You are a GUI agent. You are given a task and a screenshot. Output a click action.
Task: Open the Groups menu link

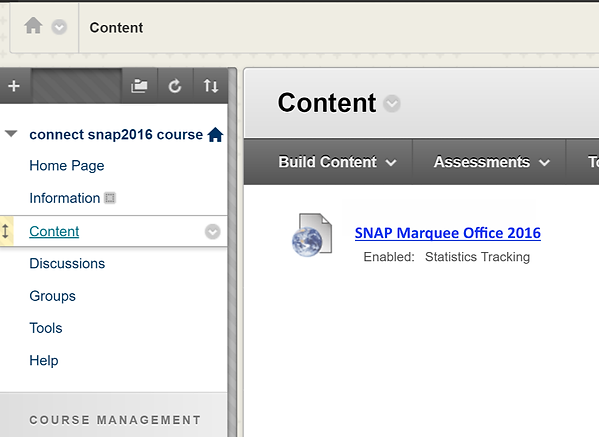tap(52, 296)
